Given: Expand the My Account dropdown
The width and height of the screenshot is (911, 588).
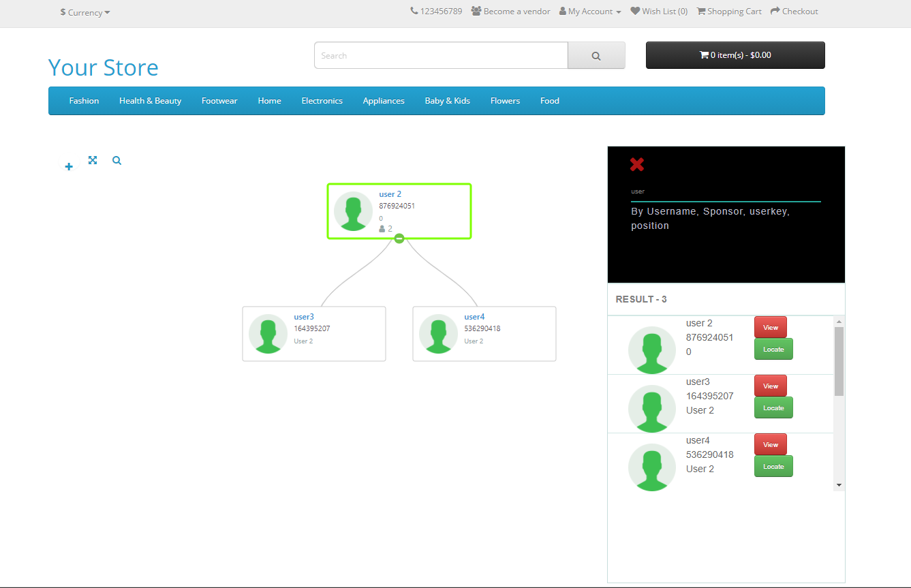Looking at the screenshot, I should pos(590,12).
